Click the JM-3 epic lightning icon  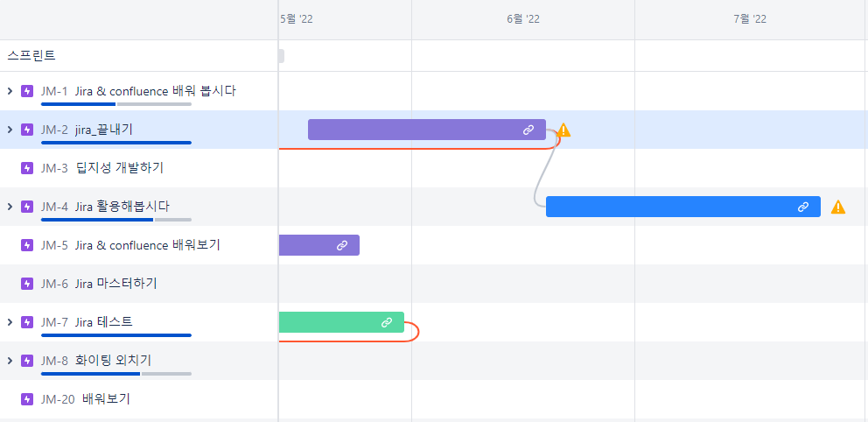27,168
